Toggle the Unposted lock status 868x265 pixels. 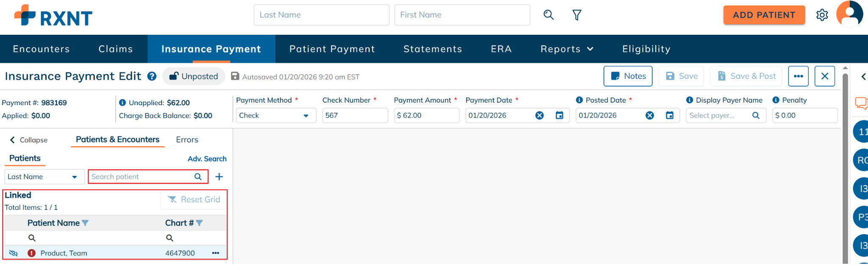[x=194, y=76]
